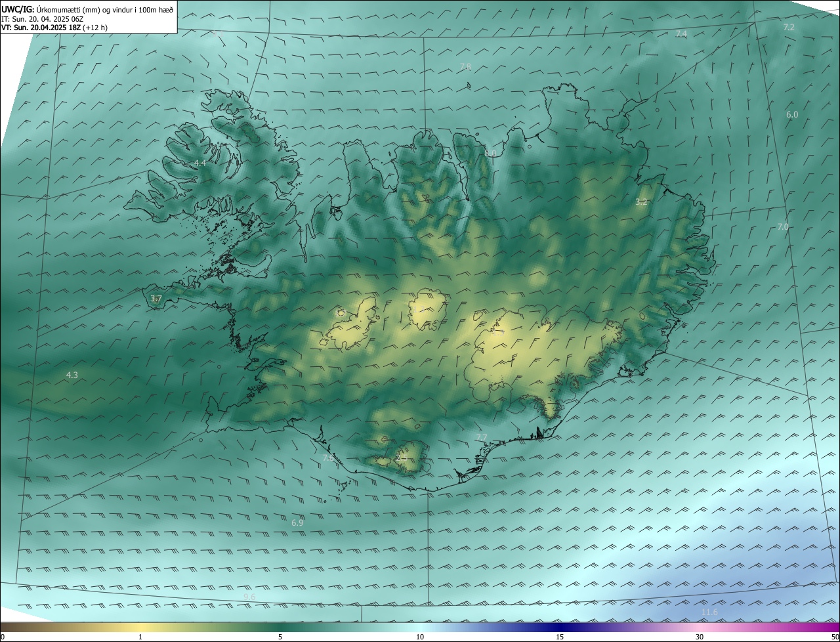840x642 pixels.
Task: Click the 7.8 value label on the map
Action: (x=465, y=66)
